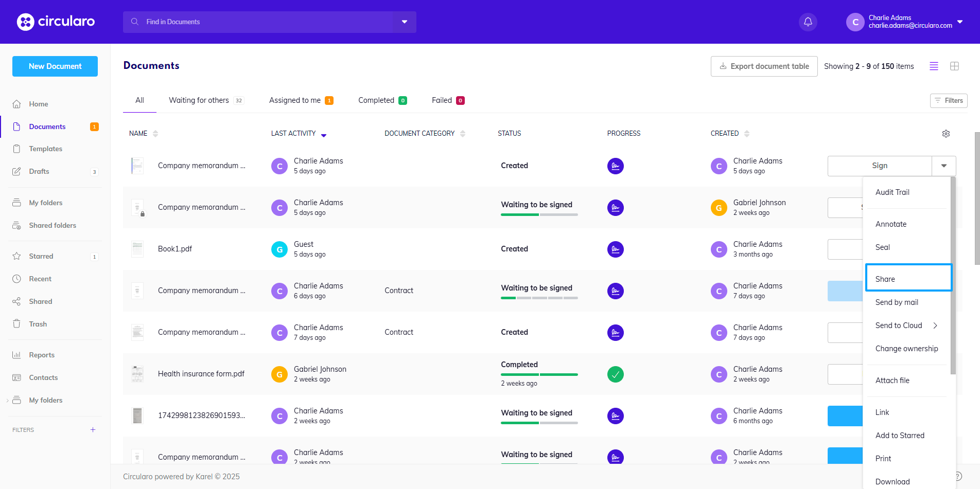This screenshot has width=980, height=489.
Task: Select the list view layout icon
Action: click(x=934, y=66)
